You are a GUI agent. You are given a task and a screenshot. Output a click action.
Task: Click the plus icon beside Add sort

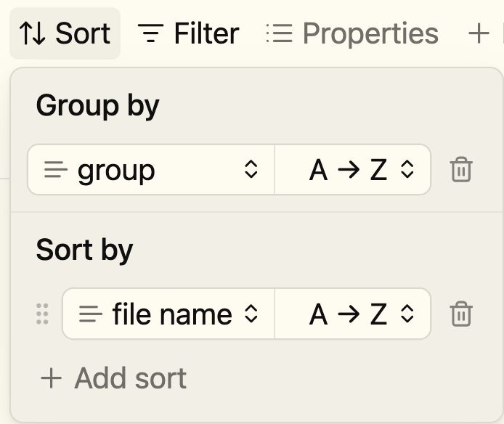(x=51, y=378)
